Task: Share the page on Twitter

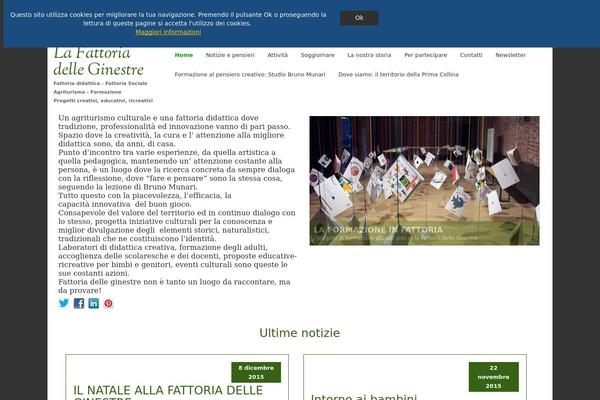Action: click(x=64, y=303)
